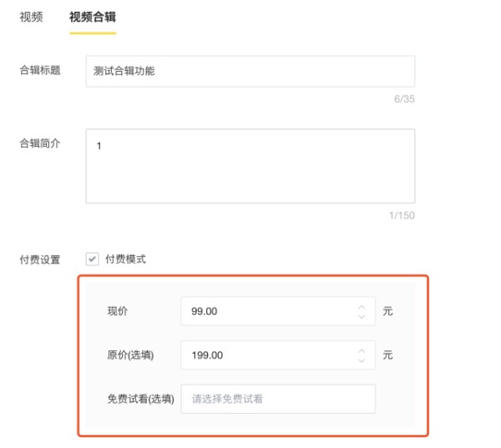
Task: Click the 合辑标题 input field
Action: 250,71
